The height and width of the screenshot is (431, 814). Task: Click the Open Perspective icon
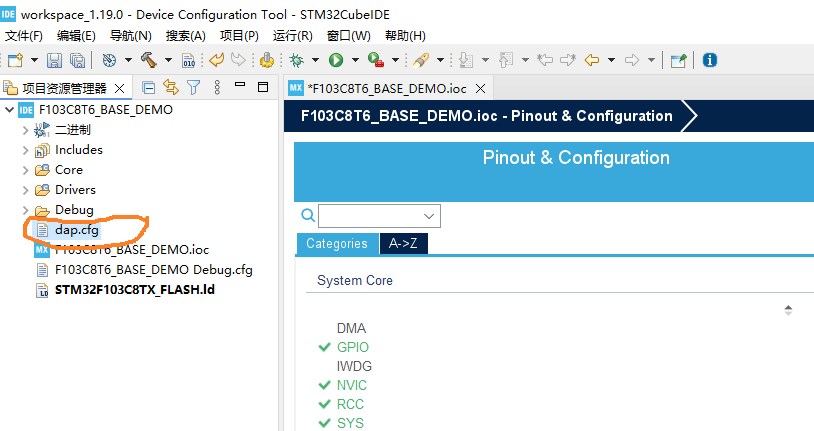(x=679, y=60)
